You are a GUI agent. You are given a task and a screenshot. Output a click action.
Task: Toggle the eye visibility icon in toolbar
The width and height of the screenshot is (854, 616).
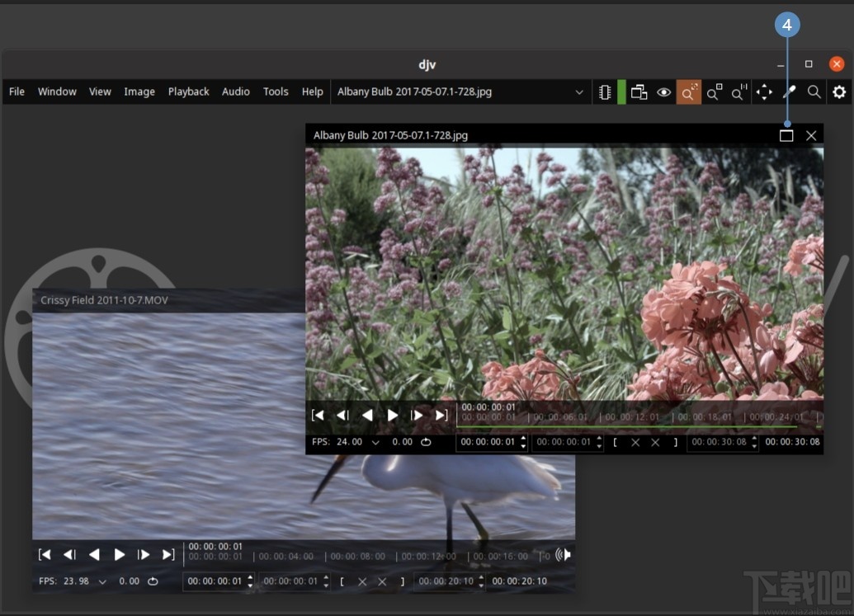pyautogui.click(x=663, y=92)
